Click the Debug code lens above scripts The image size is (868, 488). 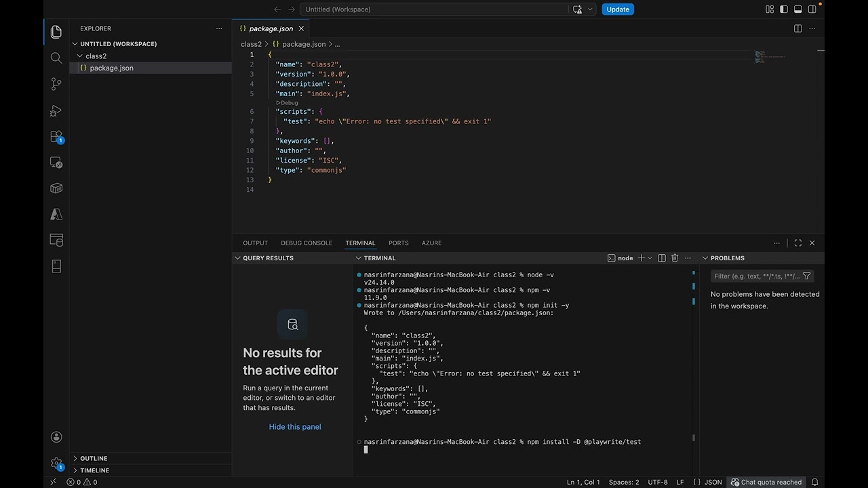[x=287, y=103]
